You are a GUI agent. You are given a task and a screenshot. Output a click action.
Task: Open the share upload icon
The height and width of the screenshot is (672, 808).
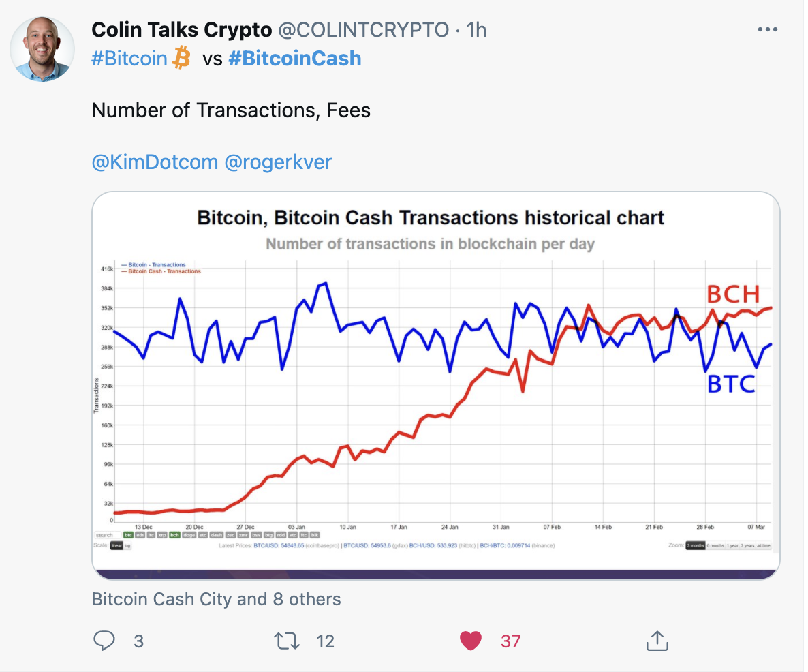tap(657, 641)
